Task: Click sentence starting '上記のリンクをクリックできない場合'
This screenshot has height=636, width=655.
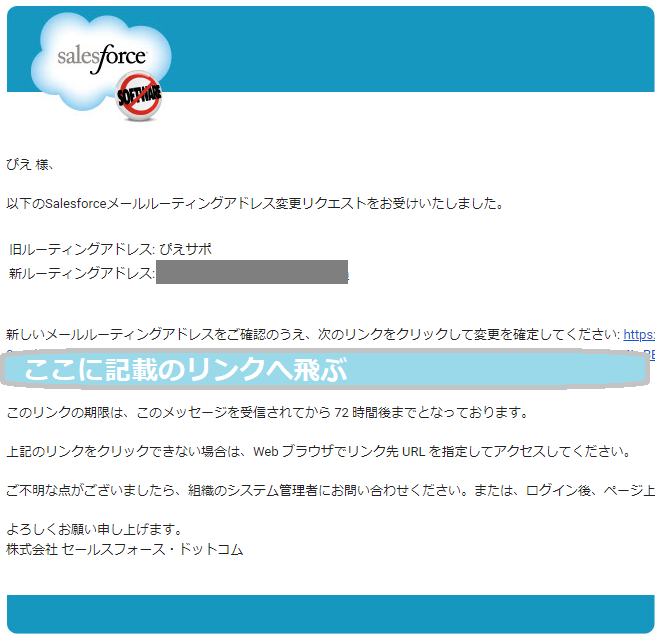Action: coord(318,451)
